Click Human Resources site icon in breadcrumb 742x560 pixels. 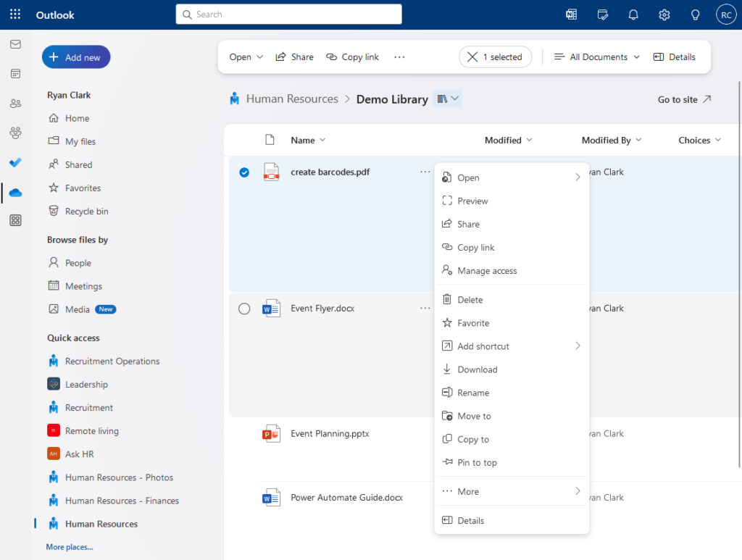click(235, 99)
